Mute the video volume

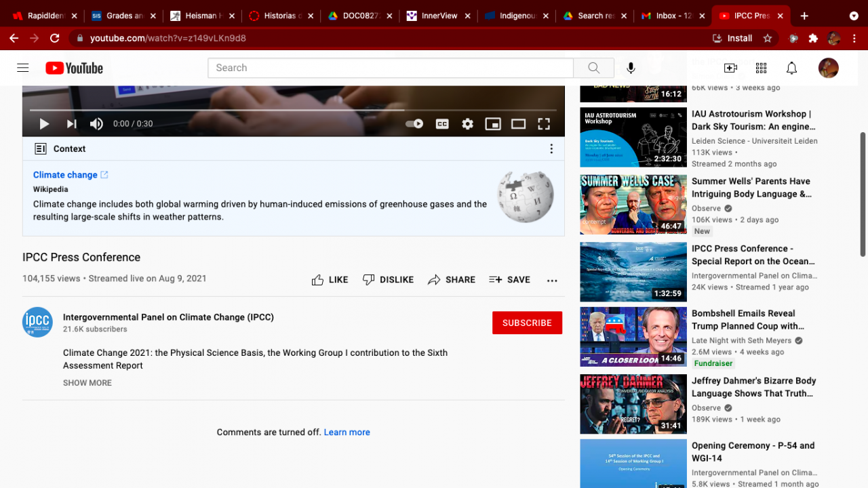pos(97,124)
